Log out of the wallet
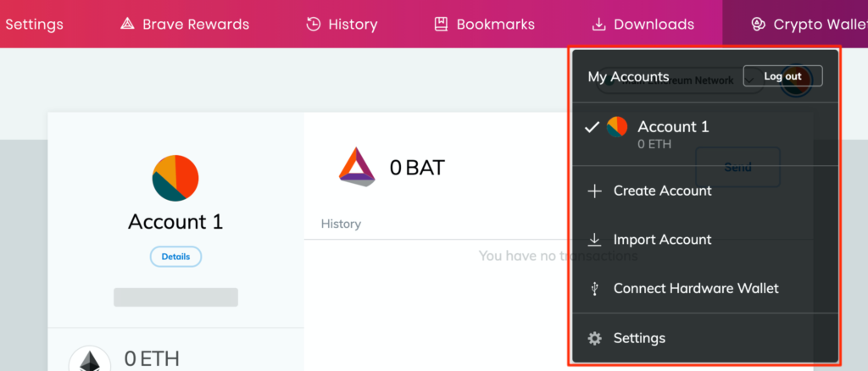 (782, 76)
